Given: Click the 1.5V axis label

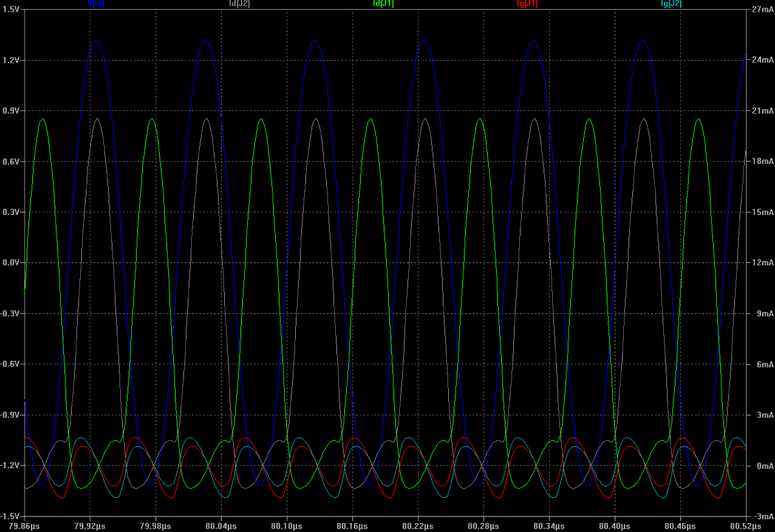Looking at the screenshot, I should (11, 8).
